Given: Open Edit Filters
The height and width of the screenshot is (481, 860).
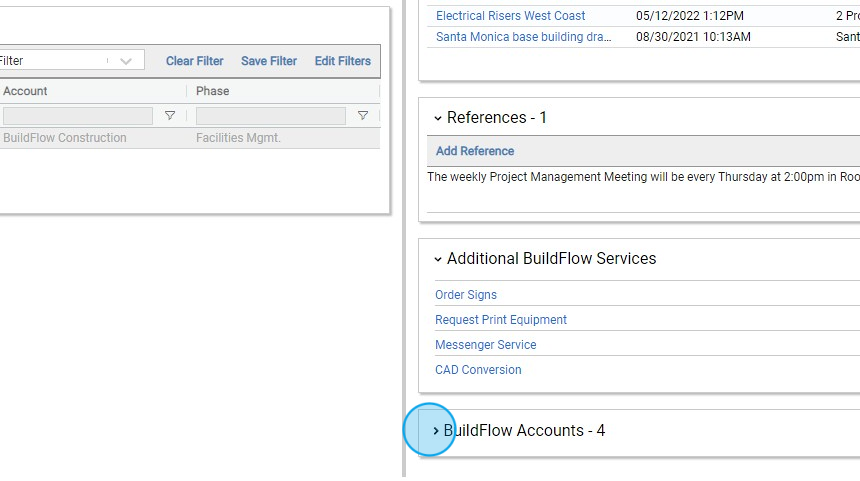Looking at the screenshot, I should pos(343,61).
